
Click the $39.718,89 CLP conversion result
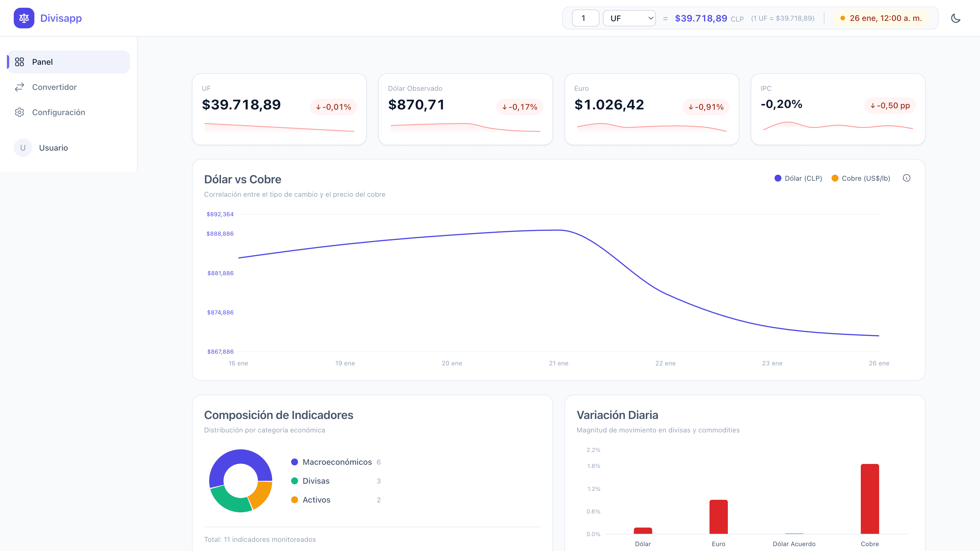tap(701, 17)
